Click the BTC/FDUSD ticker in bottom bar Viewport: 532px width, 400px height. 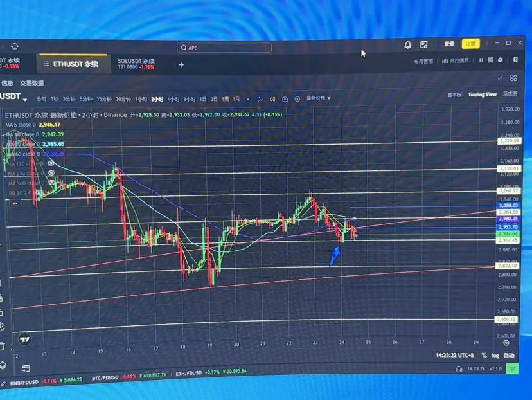pyautogui.click(x=129, y=377)
